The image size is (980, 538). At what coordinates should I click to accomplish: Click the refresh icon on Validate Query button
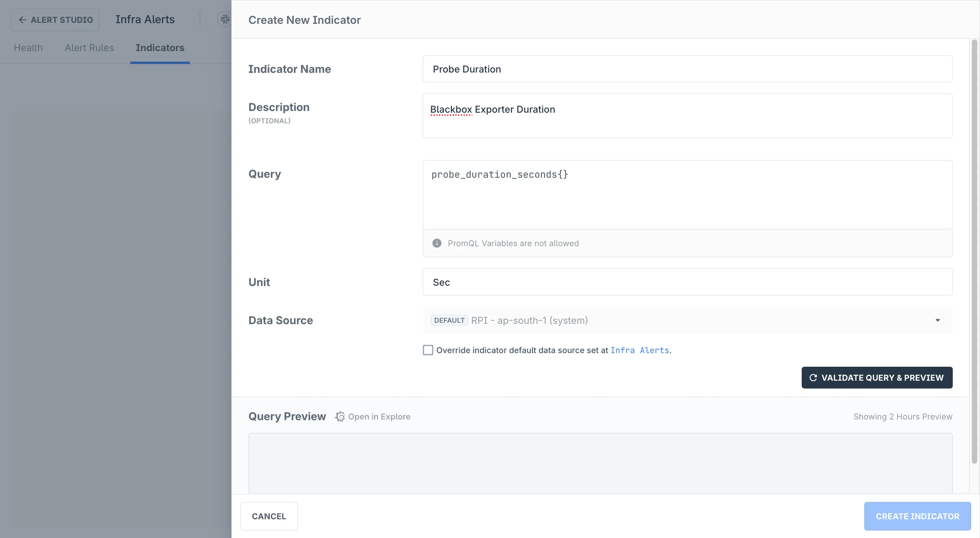tap(813, 378)
